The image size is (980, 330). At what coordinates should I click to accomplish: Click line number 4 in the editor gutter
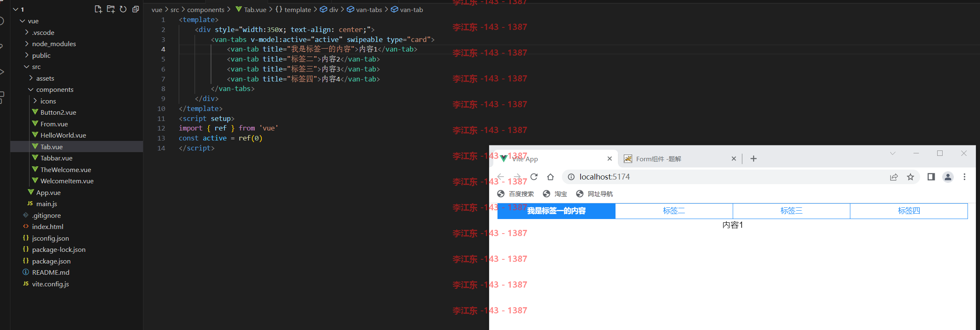(163, 49)
